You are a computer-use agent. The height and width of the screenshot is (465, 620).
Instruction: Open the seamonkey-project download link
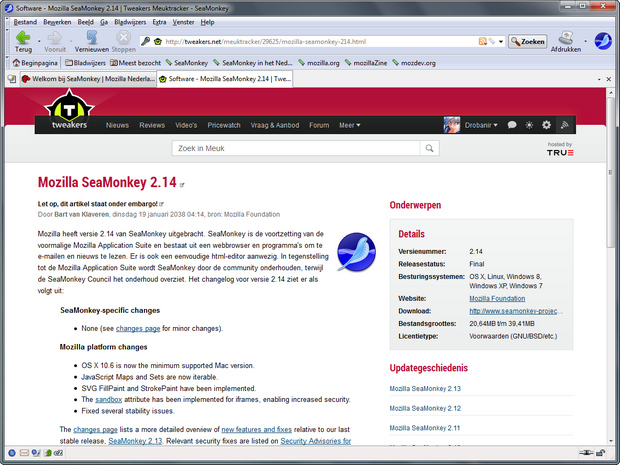[x=516, y=311]
